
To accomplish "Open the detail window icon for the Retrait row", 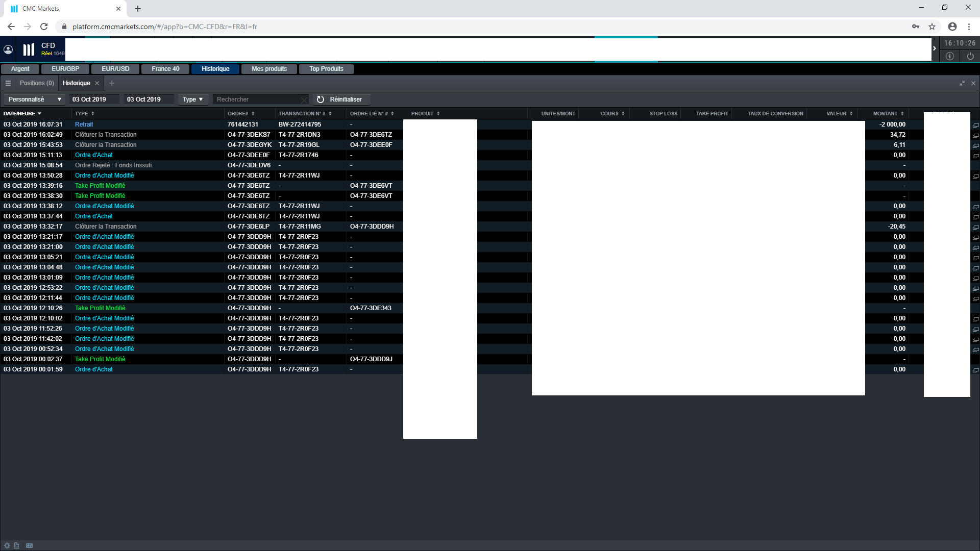I will tap(975, 125).
